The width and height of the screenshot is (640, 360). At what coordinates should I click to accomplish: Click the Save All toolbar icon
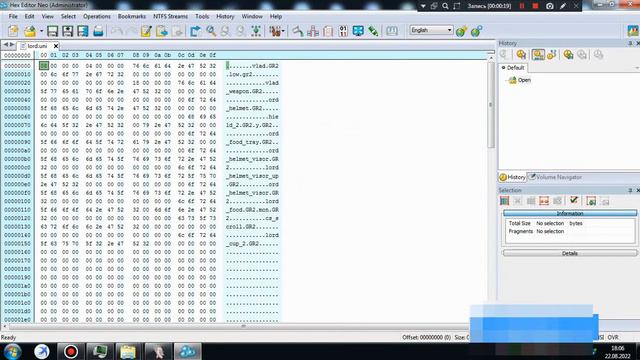(83, 31)
